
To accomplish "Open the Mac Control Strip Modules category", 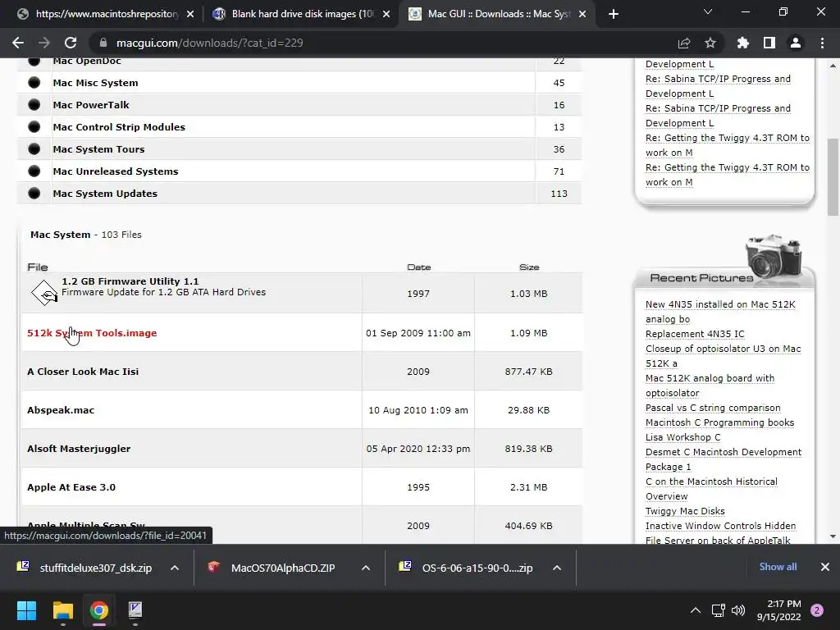I will (119, 127).
